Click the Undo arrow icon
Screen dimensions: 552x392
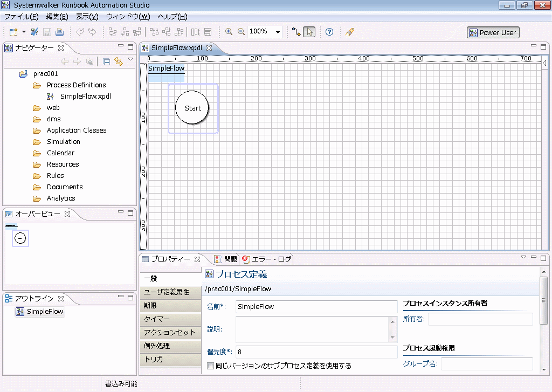pyautogui.click(x=80, y=32)
